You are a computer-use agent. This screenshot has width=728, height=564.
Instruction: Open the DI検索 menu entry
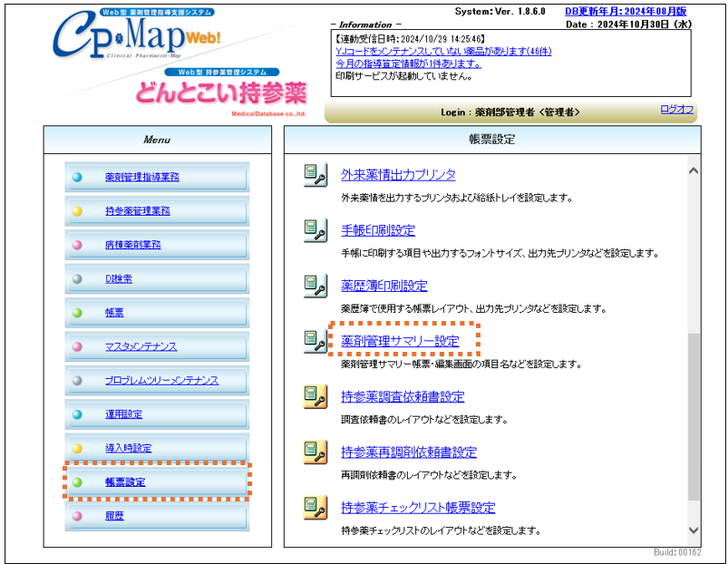[118, 279]
